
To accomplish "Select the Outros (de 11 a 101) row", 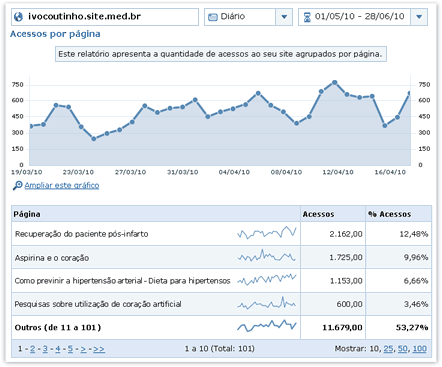I will [221, 327].
